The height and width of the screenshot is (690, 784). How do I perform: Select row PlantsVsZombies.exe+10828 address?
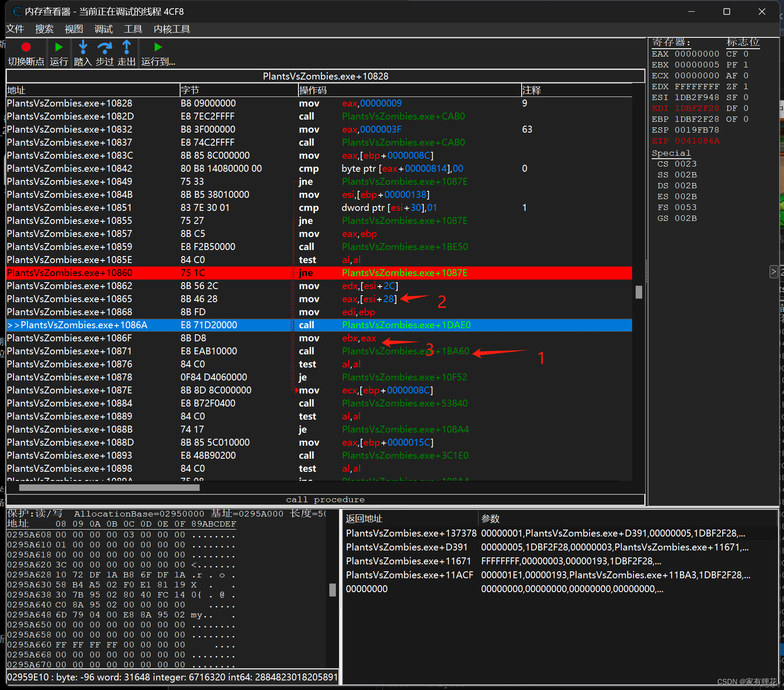click(70, 103)
